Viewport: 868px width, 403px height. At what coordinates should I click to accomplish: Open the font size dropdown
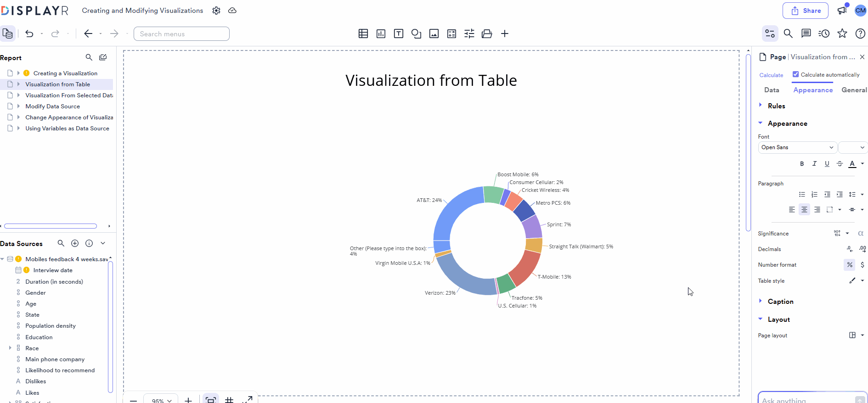click(x=853, y=147)
